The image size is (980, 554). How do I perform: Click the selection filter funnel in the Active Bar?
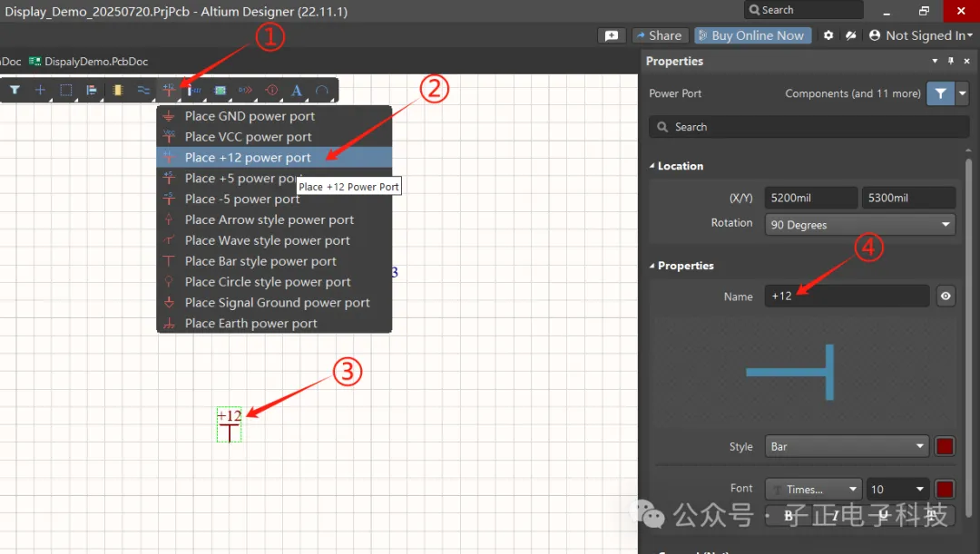pos(15,90)
